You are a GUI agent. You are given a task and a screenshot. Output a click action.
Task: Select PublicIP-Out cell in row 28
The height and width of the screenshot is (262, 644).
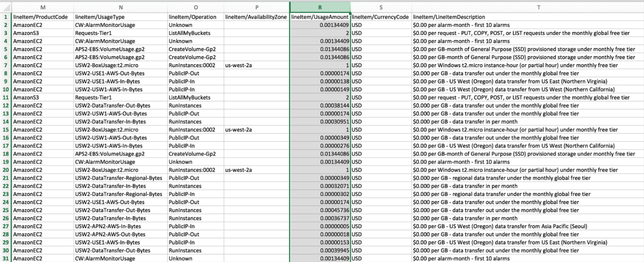tap(195, 234)
